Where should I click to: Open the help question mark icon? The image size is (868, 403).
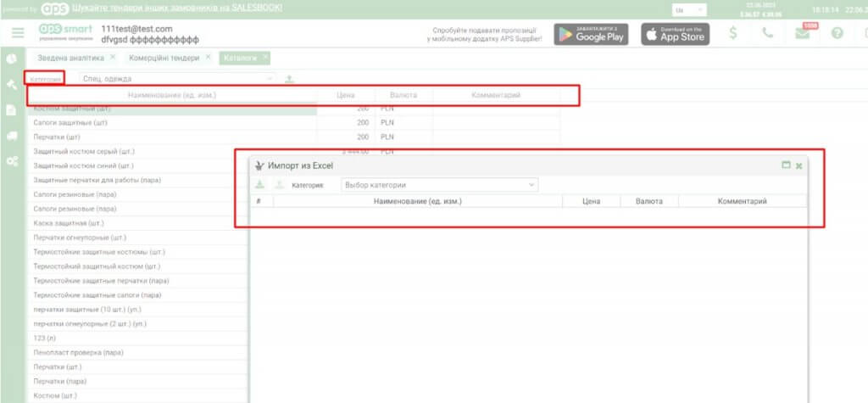(x=837, y=33)
